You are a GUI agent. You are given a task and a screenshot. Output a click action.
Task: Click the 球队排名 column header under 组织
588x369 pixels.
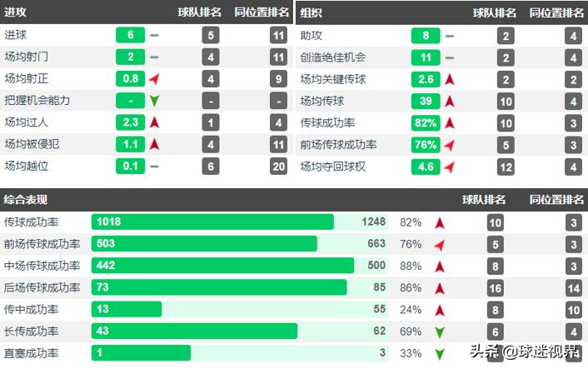(x=495, y=12)
